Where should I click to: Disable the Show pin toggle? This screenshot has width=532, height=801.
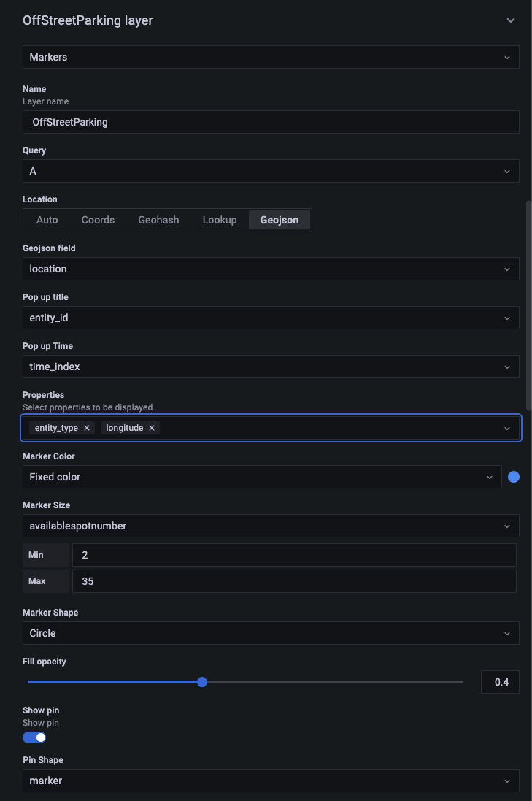click(x=34, y=737)
